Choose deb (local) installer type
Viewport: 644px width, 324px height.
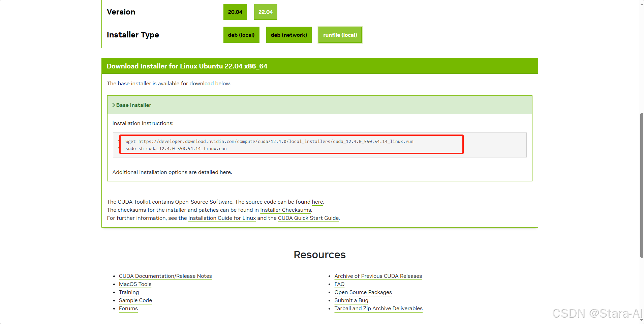pos(241,35)
